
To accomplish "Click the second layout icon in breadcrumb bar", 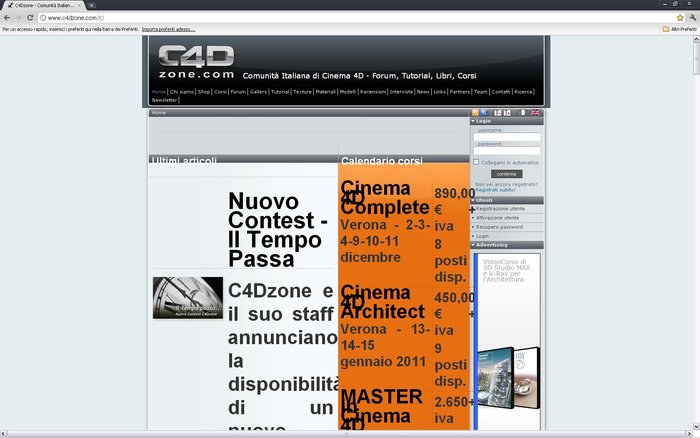I will (x=507, y=113).
